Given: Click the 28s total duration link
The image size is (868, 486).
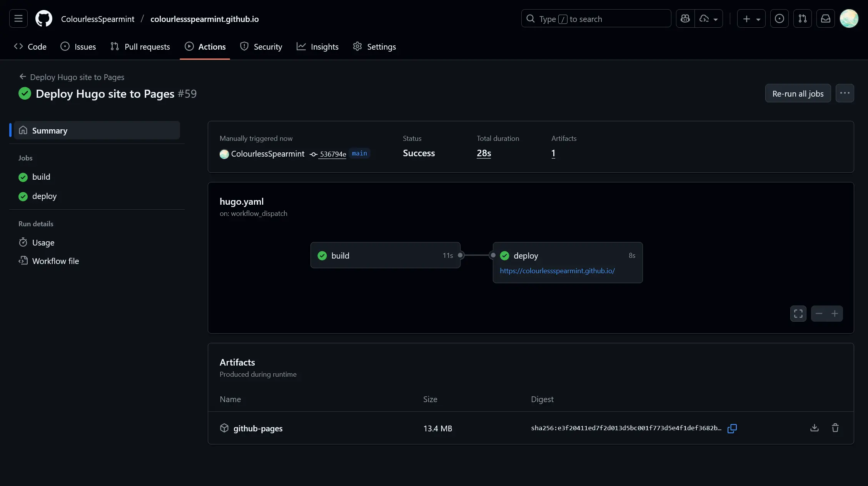Looking at the screenshot, I should (x=484, y=153).
